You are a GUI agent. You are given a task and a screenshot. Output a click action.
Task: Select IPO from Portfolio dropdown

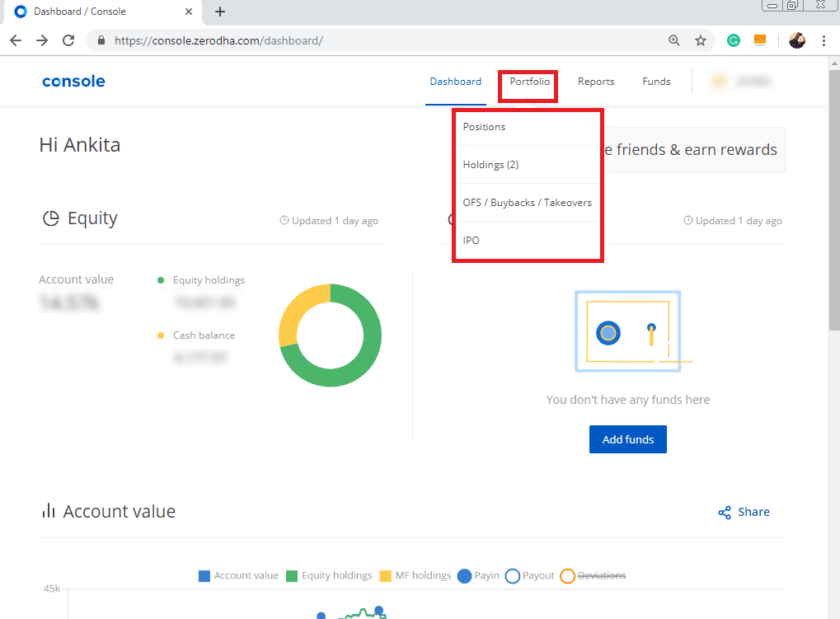(x=528, y=241)
